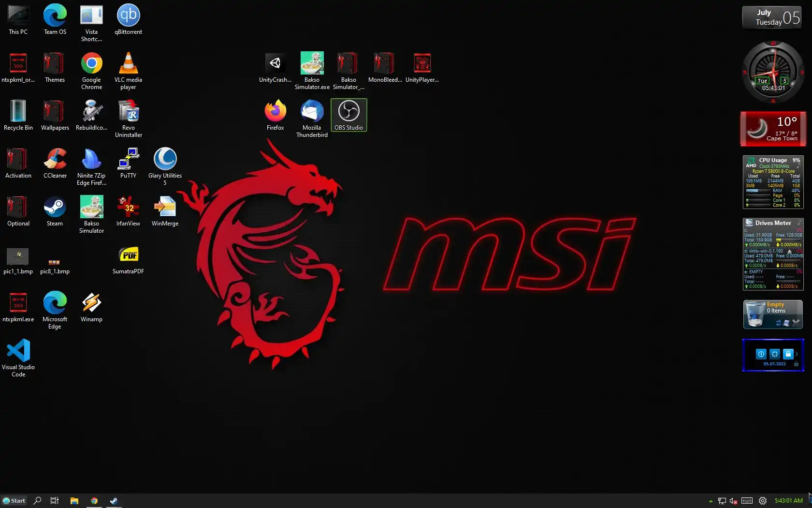Click the Start button on the taskbar
This screenshot has height=508, width=812.
[x=14, y=501]
